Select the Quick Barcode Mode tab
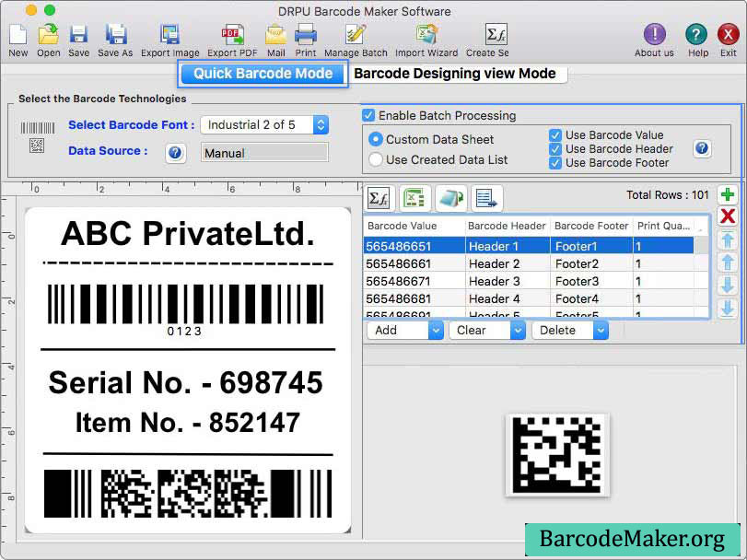This screenshot has height=560, width=747. (263, 73)
